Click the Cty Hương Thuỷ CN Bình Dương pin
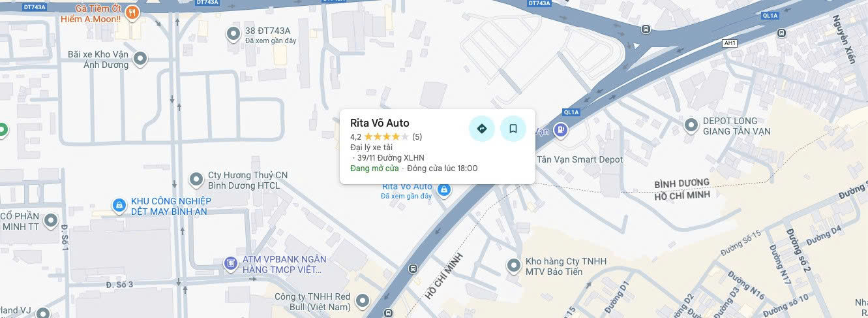Viewport: 868px width, 318px height. tap(196, 180)
